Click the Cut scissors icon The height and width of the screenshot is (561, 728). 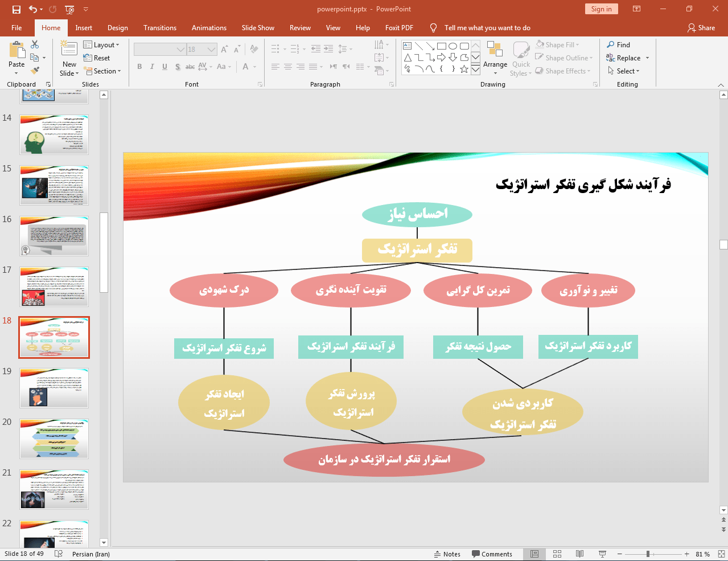click(x=35, y=44)
